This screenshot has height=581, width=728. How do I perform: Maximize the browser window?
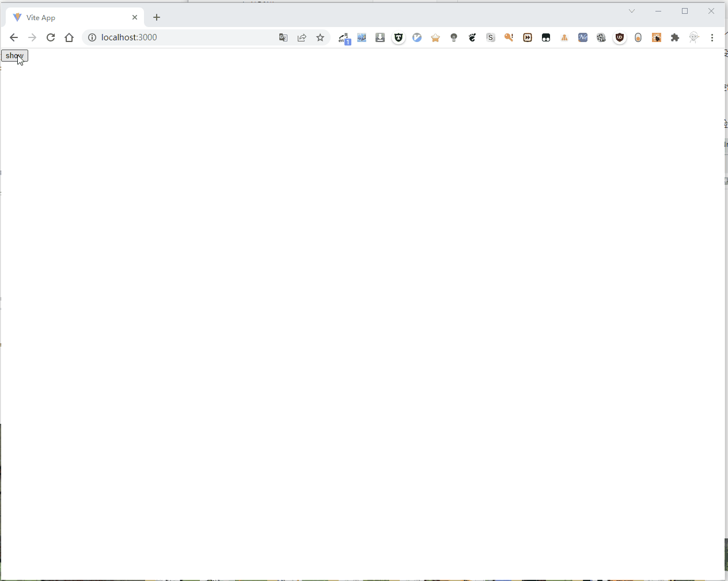click(685, 11)
